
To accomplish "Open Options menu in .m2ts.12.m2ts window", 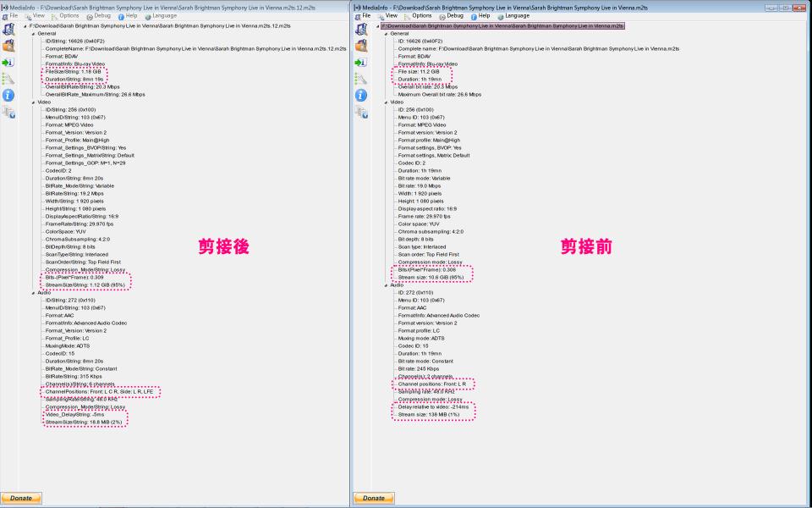I will point(65,16).
